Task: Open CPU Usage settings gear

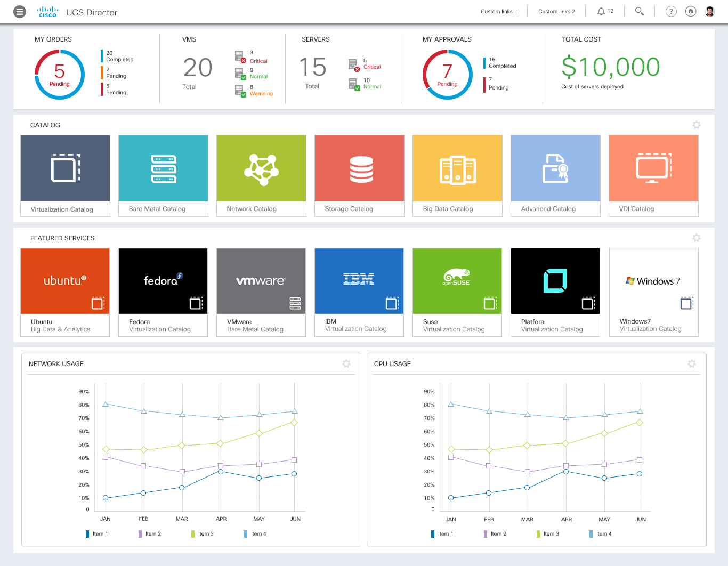Action: [692, 363]
